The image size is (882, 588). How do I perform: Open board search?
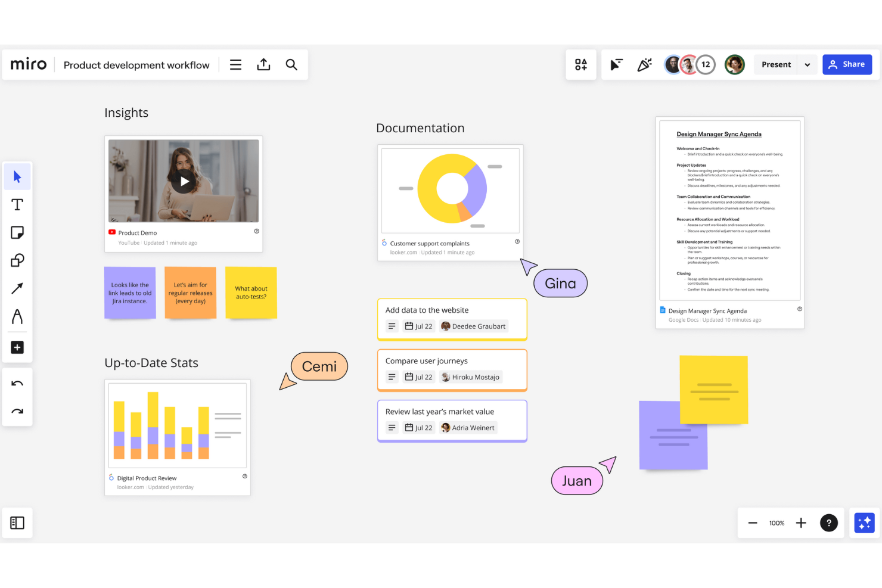point(291,64)
